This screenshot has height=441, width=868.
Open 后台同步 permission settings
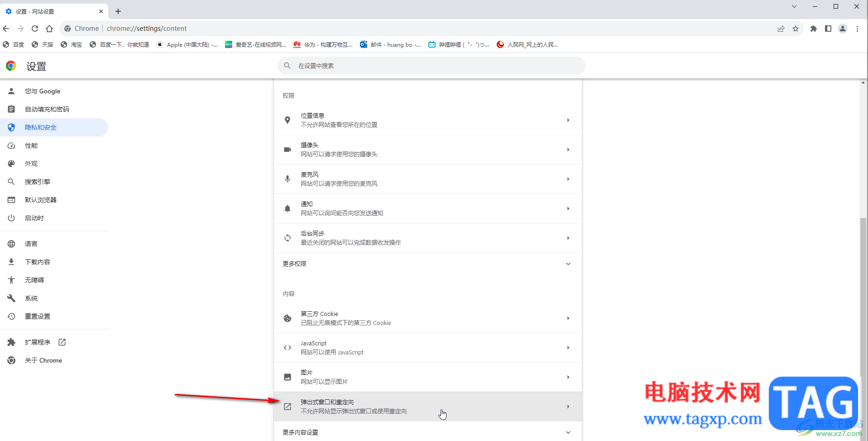[x=427, y=238]
